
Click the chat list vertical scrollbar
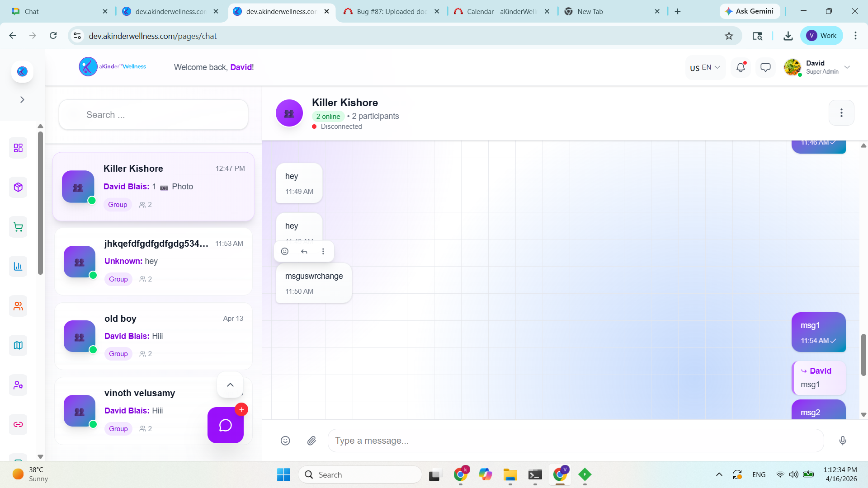pos(40,203)
